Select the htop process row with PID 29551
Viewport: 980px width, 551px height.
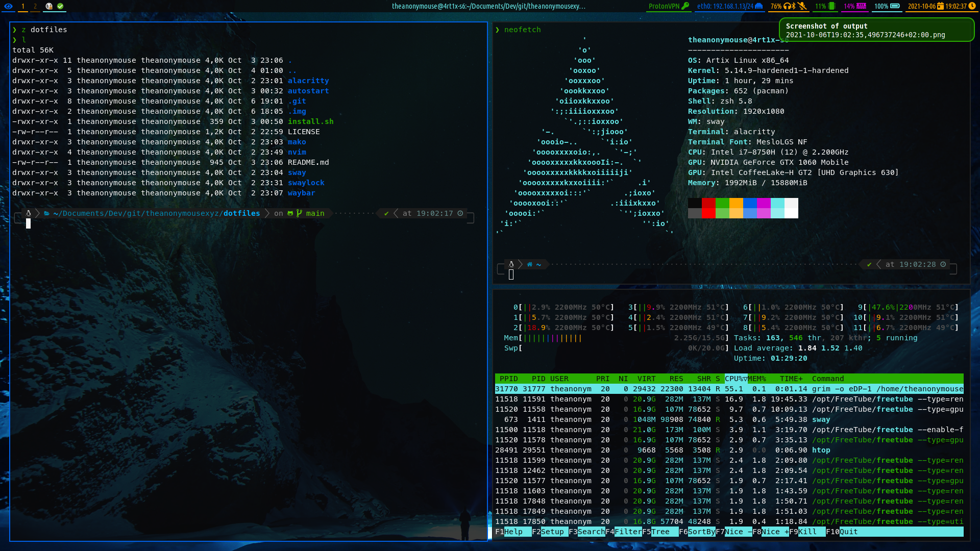click(x=729, y=450)
